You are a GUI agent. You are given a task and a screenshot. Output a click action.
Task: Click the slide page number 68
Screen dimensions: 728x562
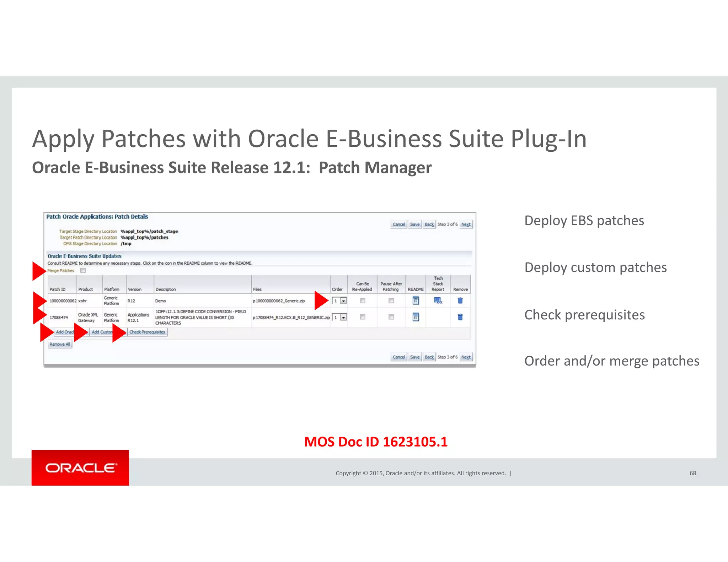[x=693, y=473]
